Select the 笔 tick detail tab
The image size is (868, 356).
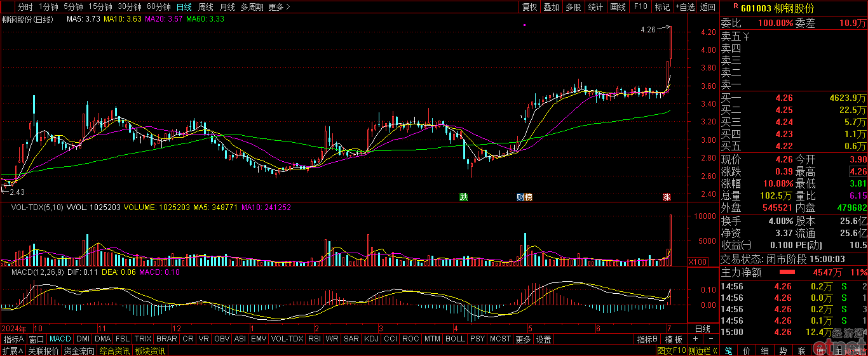tap(728, 350)
